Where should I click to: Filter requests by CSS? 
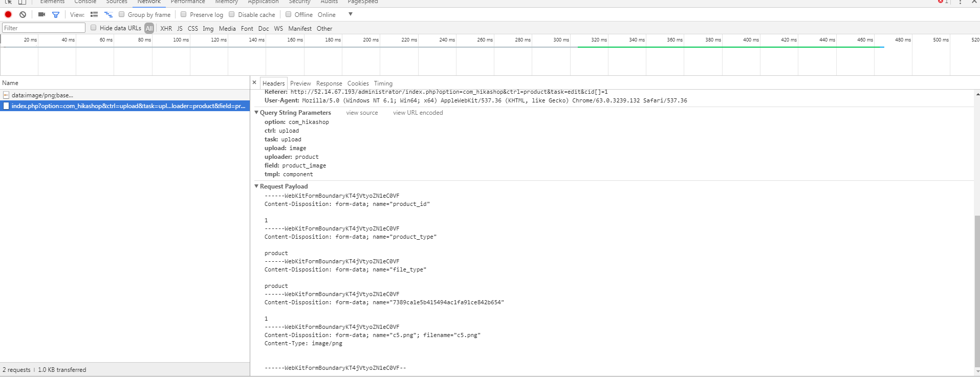[193, 29]
